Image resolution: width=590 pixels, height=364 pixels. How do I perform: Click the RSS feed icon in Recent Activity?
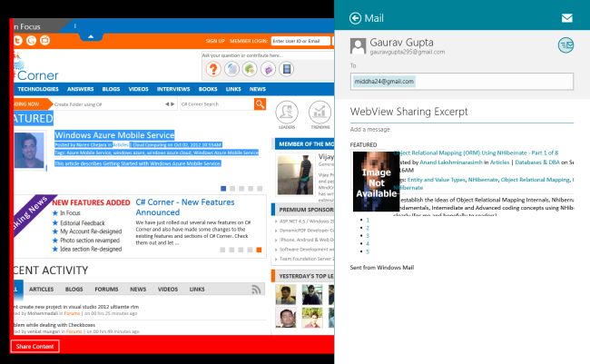click(x=256, y=289)
